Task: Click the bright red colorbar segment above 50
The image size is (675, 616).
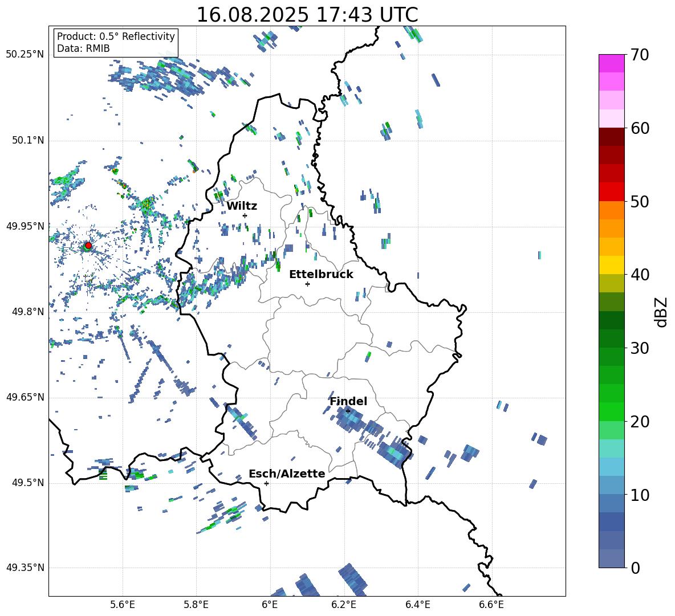Action: 611,192
